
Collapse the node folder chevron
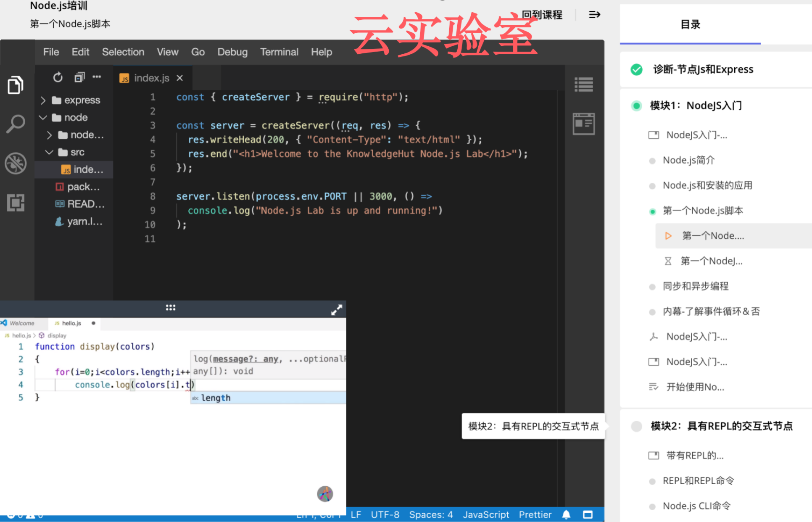43,117
